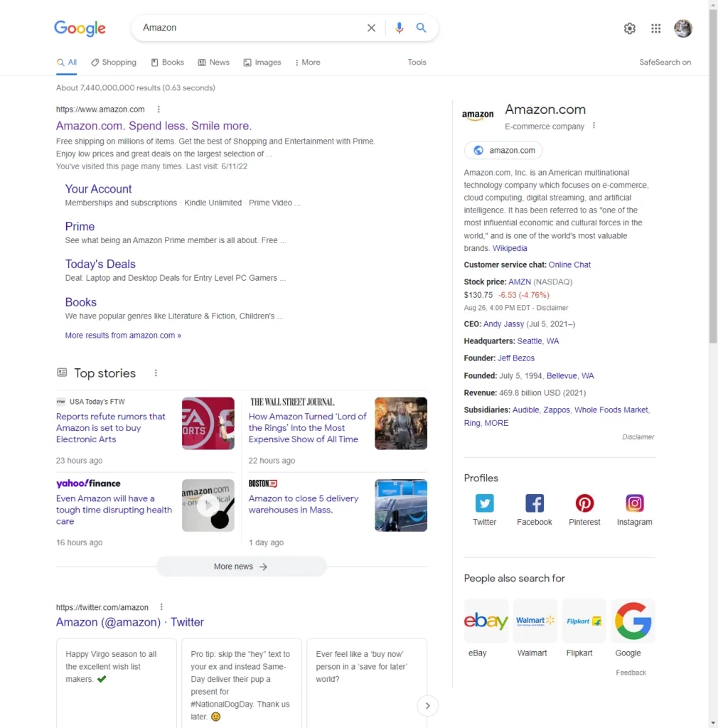Open the settings gear icon
Viewport: 718px width, 728px height.
pos(629,28)
